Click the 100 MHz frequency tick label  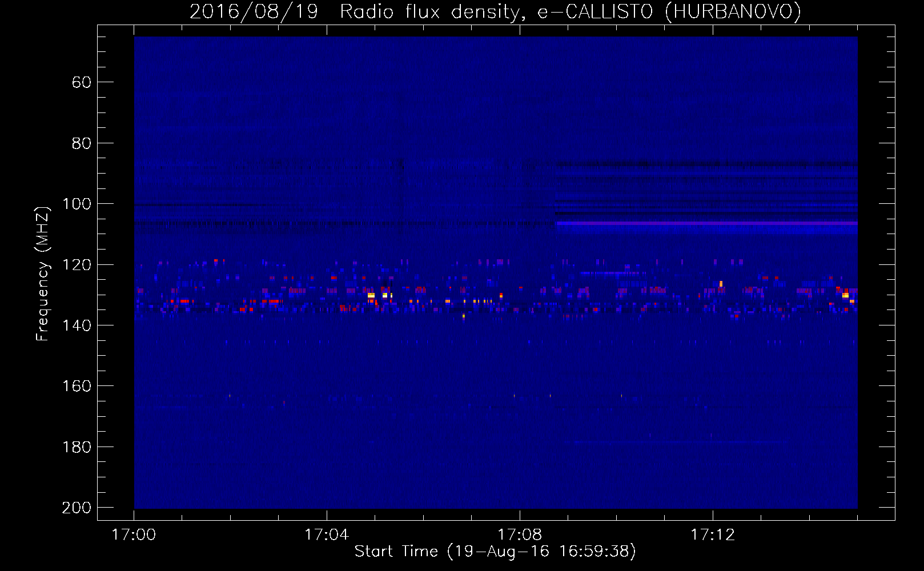coord(77,204)
